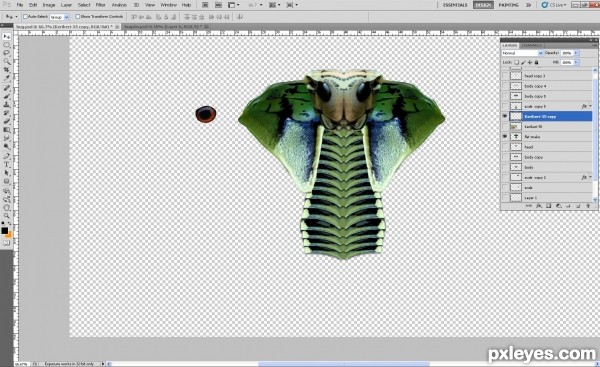The image size is (600, 367).
Task: Open the Fill slider arrow
Action: point(576,62)
